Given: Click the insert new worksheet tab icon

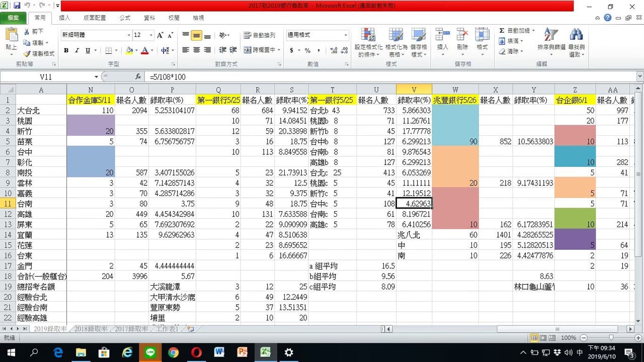Looking at the screenshot, I should pyautogui.click(x=190, y=329).
